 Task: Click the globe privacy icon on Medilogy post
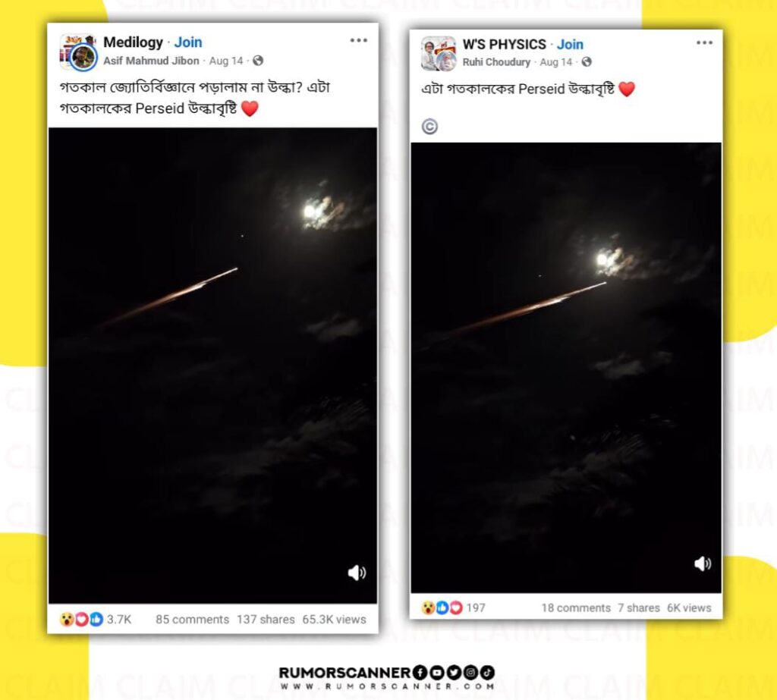point(258,61)
